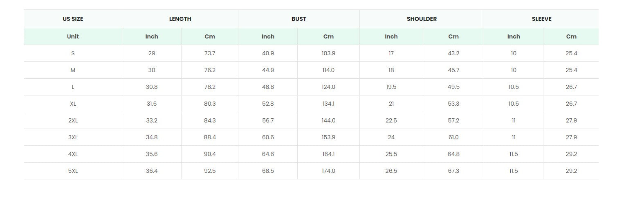The height and width of the screenshot is (197, 644).
Task: Click the Unit label cell
Action: tap(73, 36)
